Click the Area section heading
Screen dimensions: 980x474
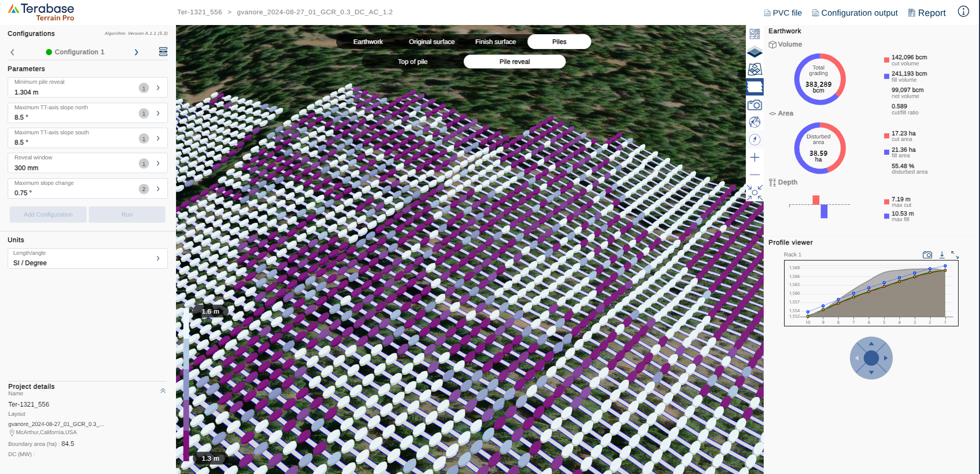click(786, 113)
